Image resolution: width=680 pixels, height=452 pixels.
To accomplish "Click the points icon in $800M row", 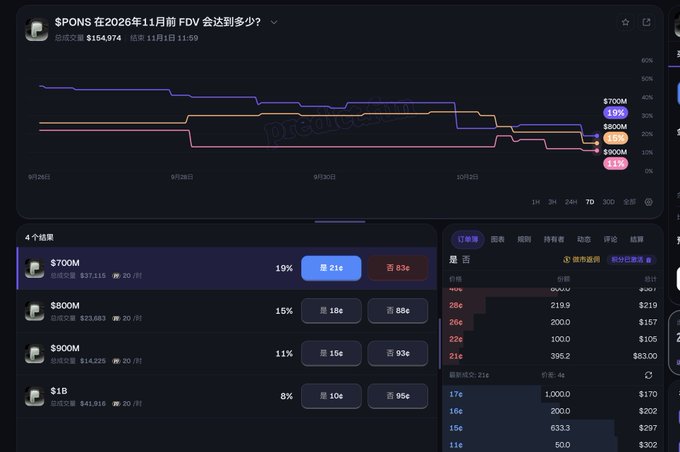I will coord(116,318).
